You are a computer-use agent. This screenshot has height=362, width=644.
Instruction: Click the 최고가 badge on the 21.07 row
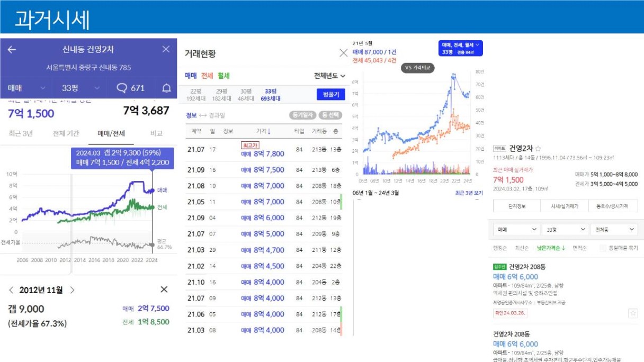click(x=249, y=144)
